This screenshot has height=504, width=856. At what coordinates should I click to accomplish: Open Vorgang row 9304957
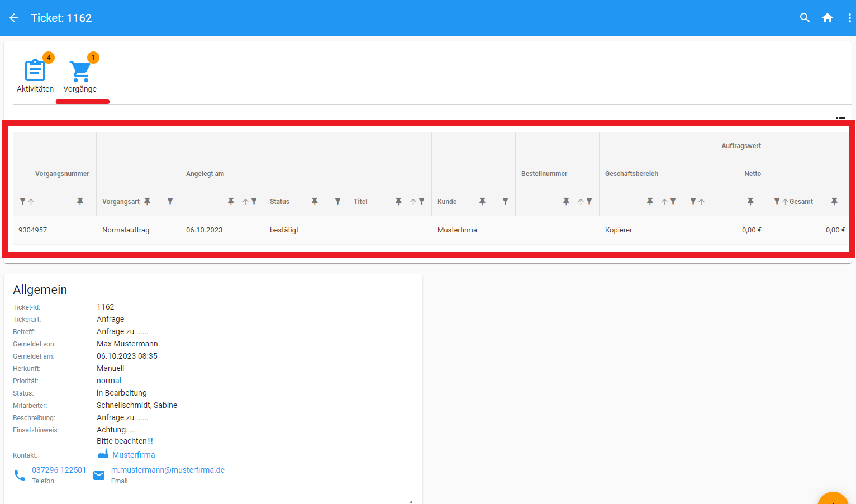33,230
